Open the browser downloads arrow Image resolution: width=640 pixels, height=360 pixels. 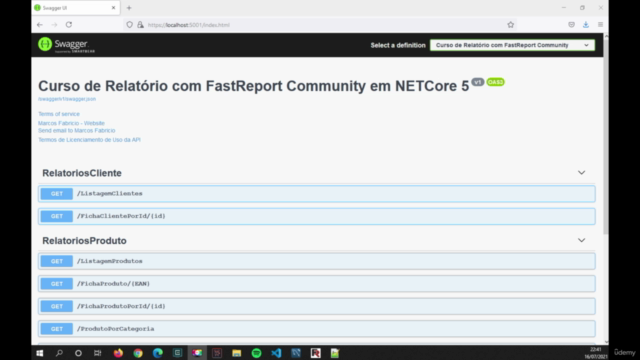click(586, 24)
